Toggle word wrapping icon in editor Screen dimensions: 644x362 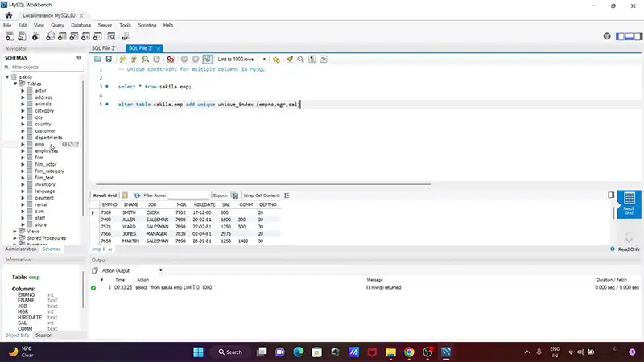tap(324, 59)
